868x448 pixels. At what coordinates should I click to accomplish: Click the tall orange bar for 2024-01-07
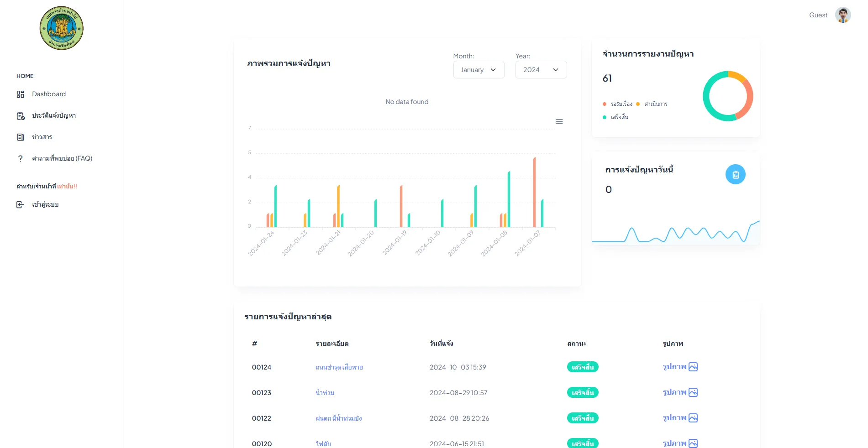[534, 192]
